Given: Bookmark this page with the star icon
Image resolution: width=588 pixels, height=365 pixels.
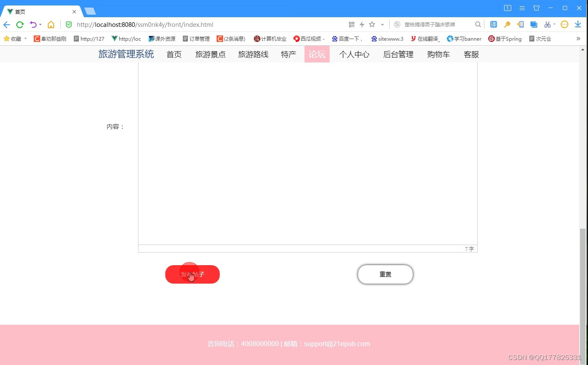Looking at the screenshot, I should point(372,24).
